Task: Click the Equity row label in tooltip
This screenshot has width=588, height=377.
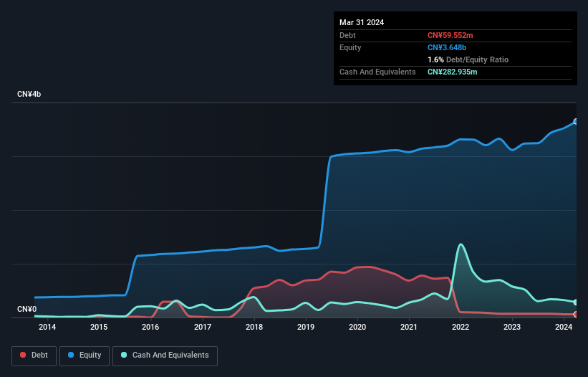Action: point(350,47)
